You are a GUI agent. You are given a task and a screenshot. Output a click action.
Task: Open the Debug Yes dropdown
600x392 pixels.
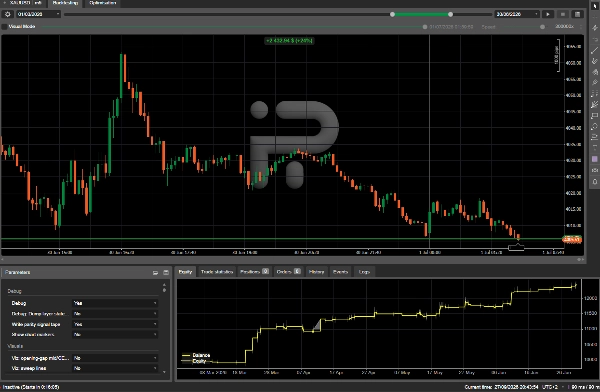pyautogui.click(x=115, y=303)
